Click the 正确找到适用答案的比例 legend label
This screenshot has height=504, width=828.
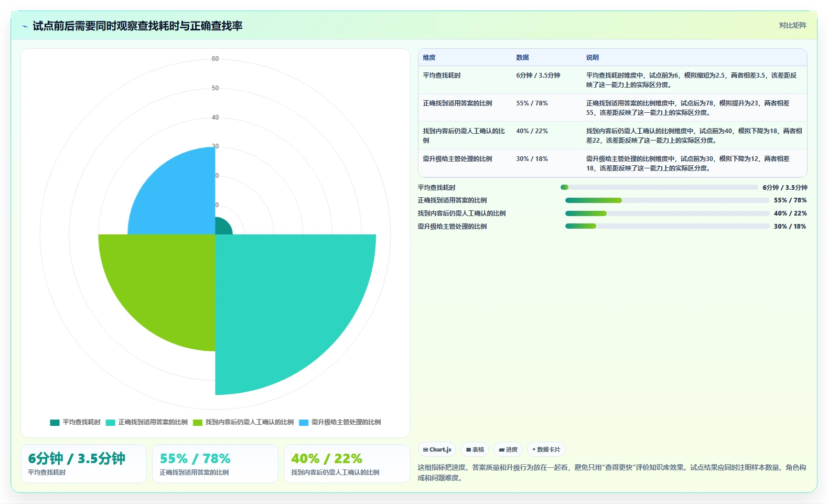(x=153, y=422)
